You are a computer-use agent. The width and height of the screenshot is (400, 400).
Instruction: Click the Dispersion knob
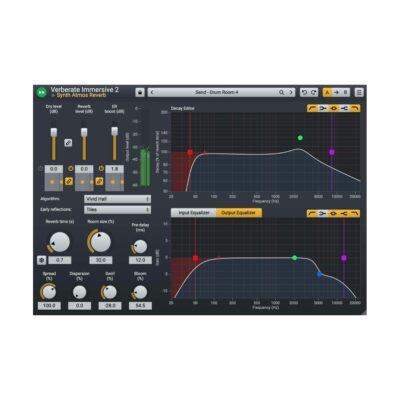tap(79, 292)
